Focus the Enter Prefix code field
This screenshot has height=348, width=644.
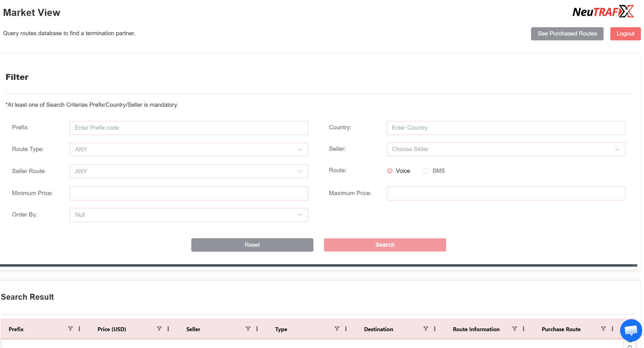[189, 128]
